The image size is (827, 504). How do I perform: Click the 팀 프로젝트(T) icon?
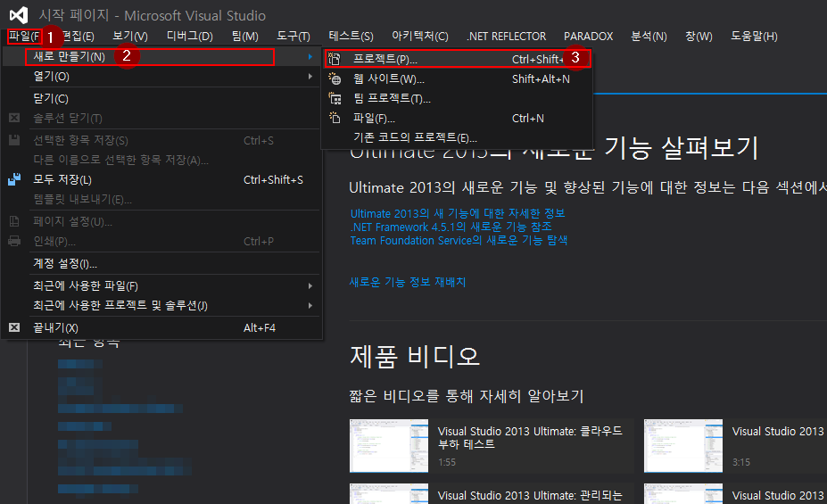pyautogui.click(x=335, y=98)
